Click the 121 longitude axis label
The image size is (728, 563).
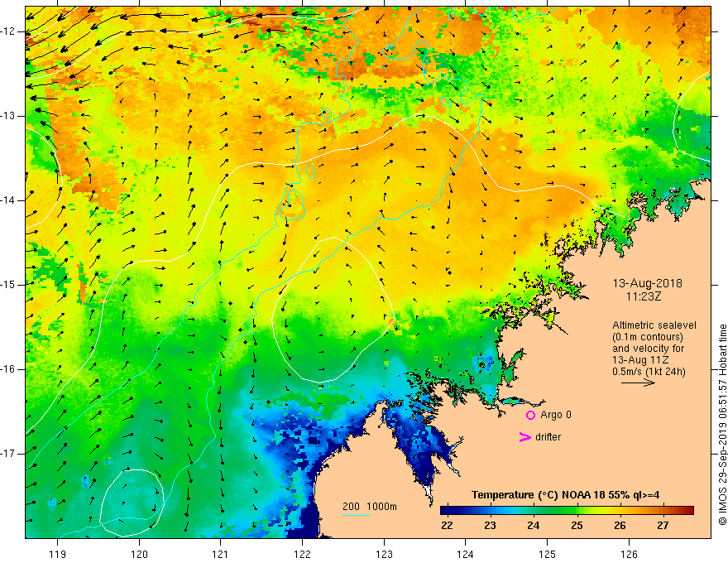point(221,554)
